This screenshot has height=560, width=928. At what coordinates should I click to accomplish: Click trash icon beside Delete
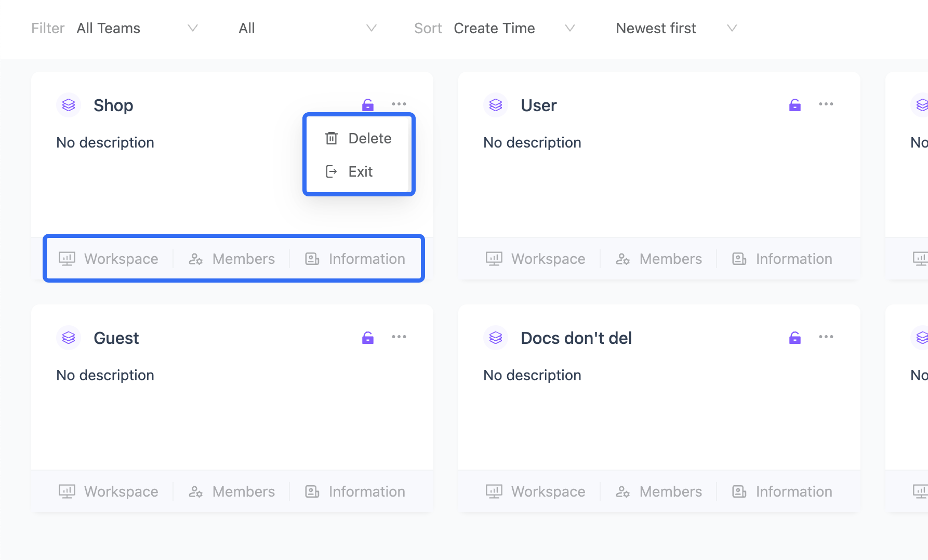332,138
